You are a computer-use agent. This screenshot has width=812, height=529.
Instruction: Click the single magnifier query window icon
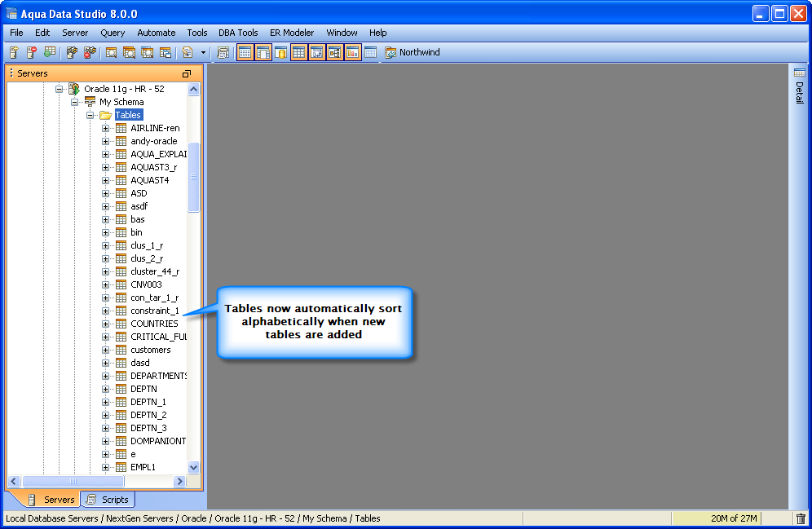coord(111,52)
